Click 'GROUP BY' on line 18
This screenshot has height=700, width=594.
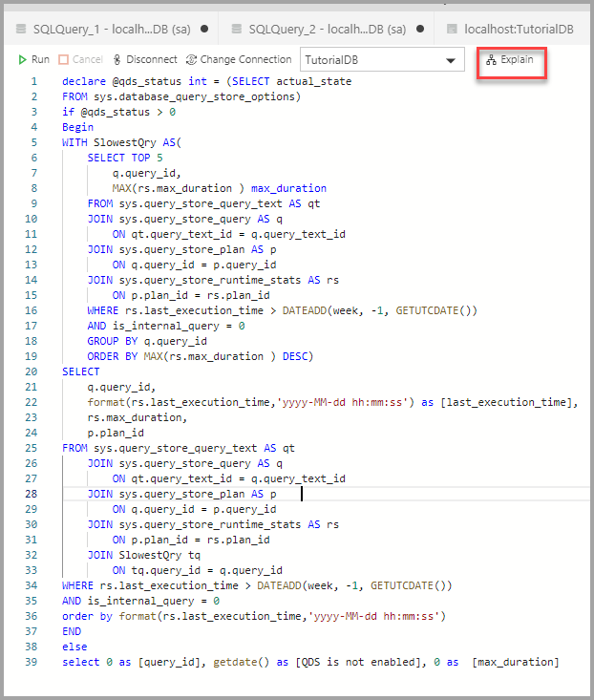click(x=113, y=341)
